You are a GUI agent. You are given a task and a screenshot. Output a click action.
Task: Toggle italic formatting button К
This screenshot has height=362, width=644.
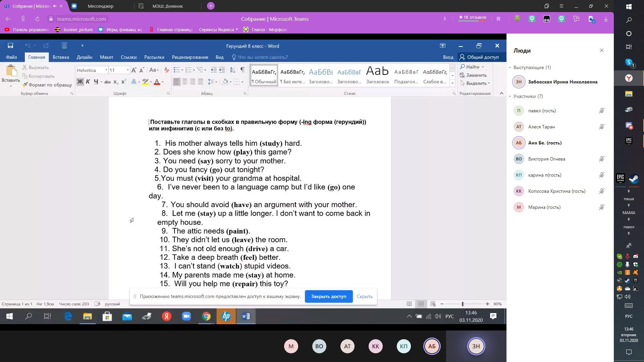[x=88, y=81]
